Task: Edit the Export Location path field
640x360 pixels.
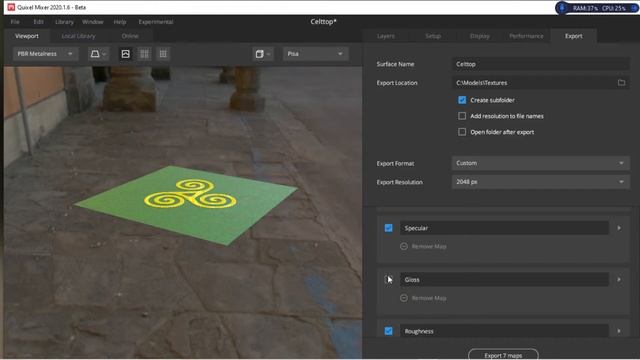Action: coord(533,82)
